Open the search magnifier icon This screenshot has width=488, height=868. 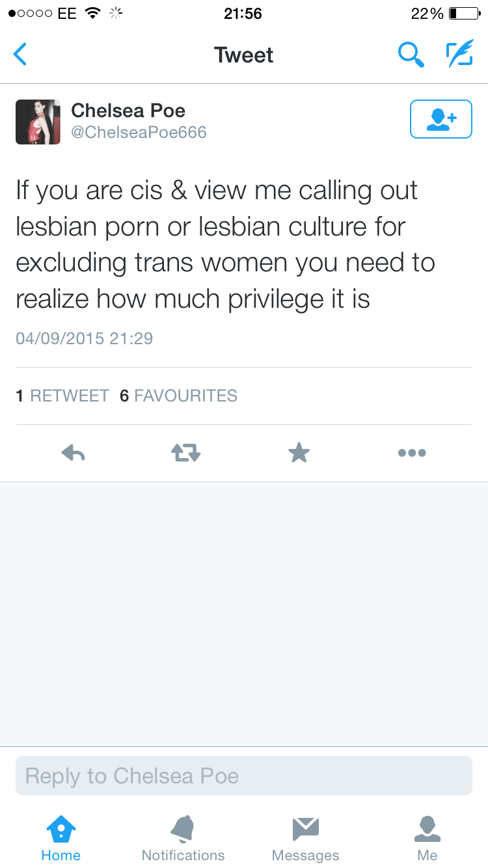411,55
